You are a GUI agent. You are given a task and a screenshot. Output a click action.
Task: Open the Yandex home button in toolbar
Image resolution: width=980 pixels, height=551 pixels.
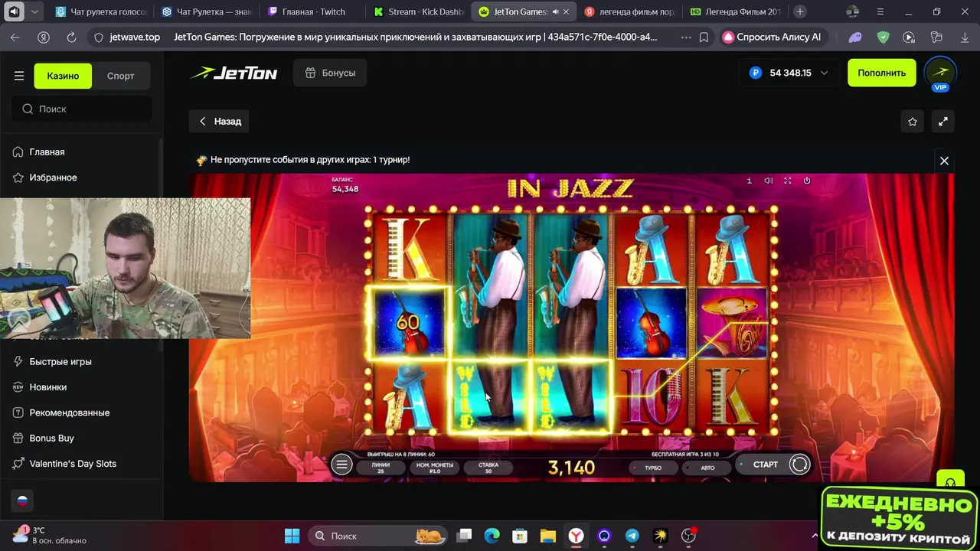[44, 37]
